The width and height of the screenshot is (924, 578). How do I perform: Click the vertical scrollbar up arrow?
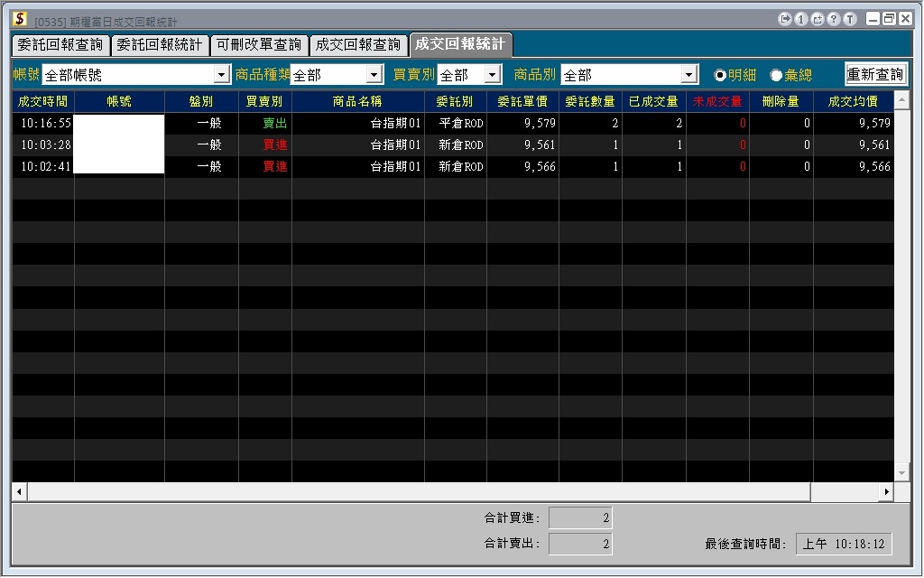coord(901,100)
